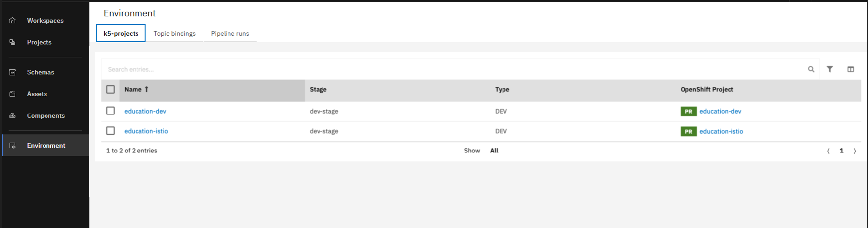
Task: Click the Assets folder icon in sidebar
Action: (x=13, y=94)
